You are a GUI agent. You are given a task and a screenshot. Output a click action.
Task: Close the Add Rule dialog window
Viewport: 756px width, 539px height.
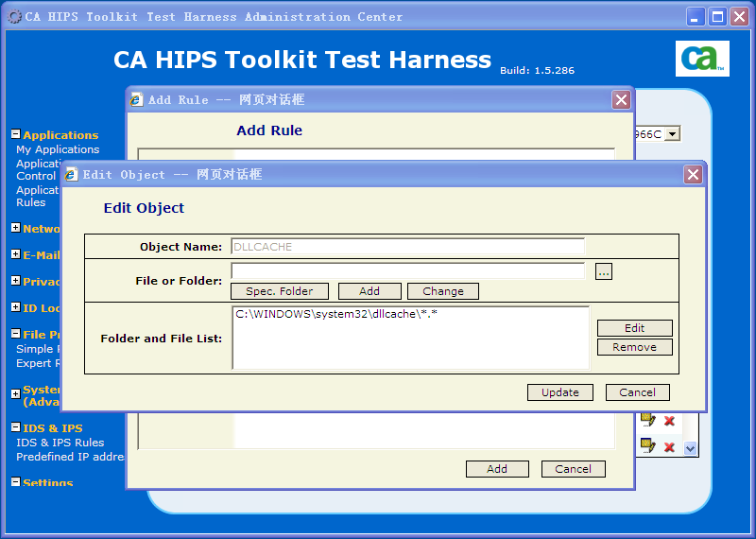click(621, 100)
